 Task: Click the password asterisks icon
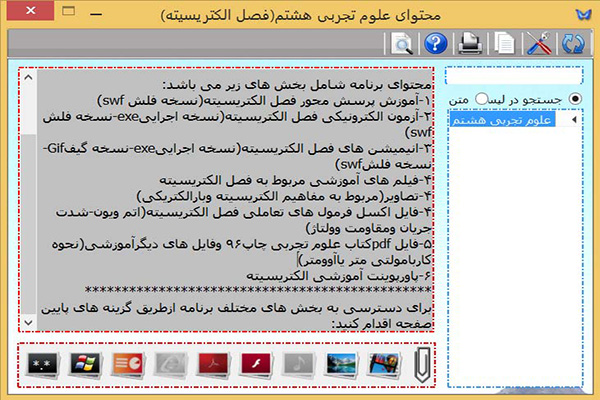41,362
